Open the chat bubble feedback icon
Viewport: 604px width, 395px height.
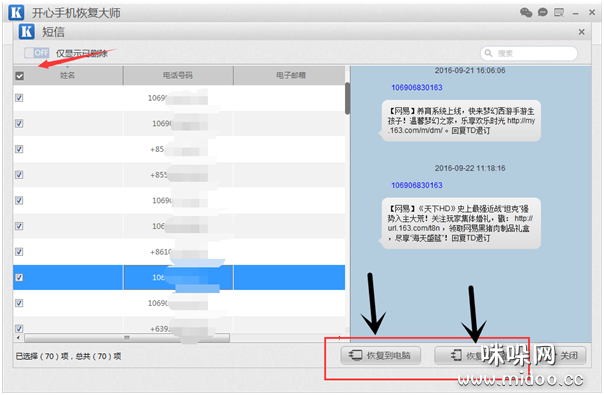[543, 13]
